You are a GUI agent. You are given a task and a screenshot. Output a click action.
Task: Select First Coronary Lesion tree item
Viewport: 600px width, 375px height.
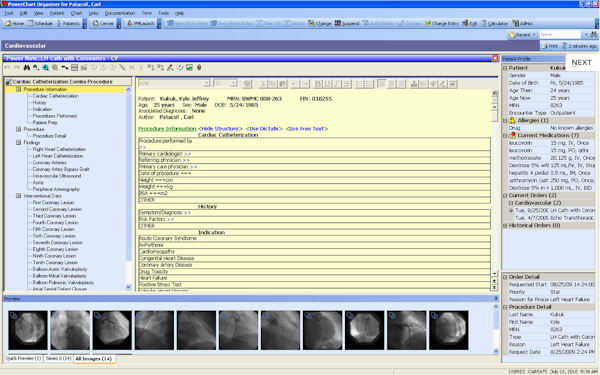click(x=53, y=202)
